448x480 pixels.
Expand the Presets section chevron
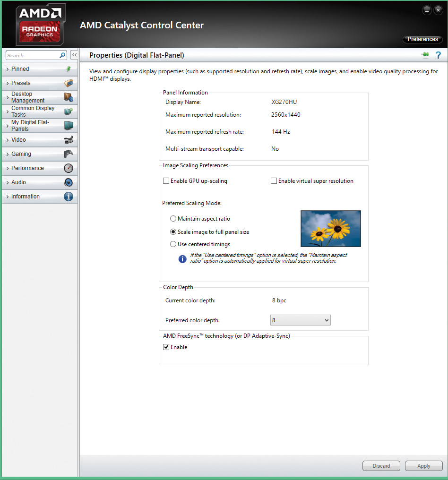tap(8, 83)
